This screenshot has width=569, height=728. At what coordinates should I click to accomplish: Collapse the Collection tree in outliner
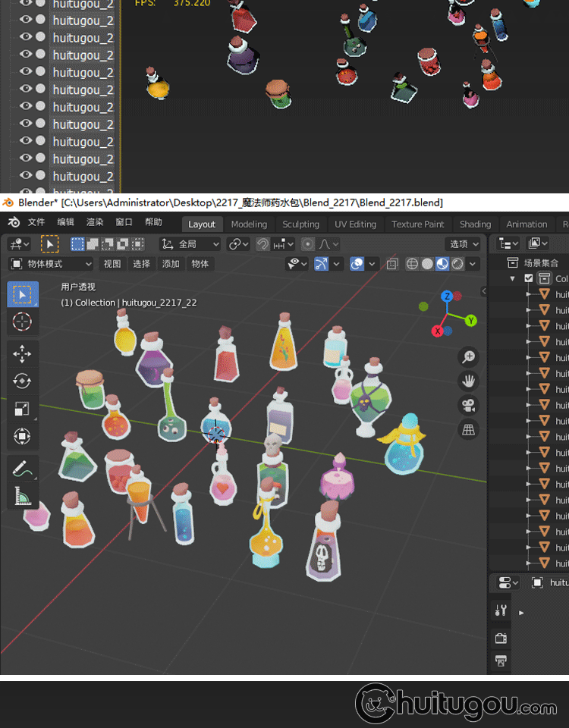[514, 278]
